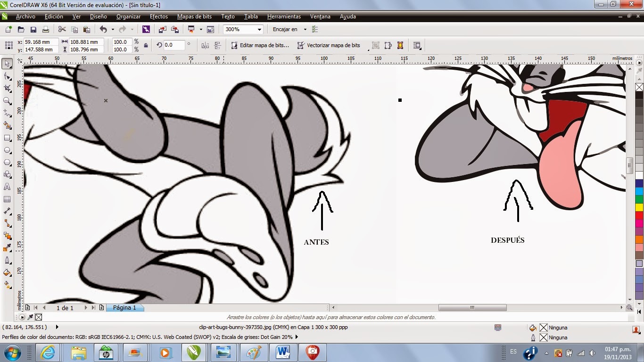Select the Outline Pen tool
The width and height of the screenshot is (644, 362).
[x=7, y=260]
